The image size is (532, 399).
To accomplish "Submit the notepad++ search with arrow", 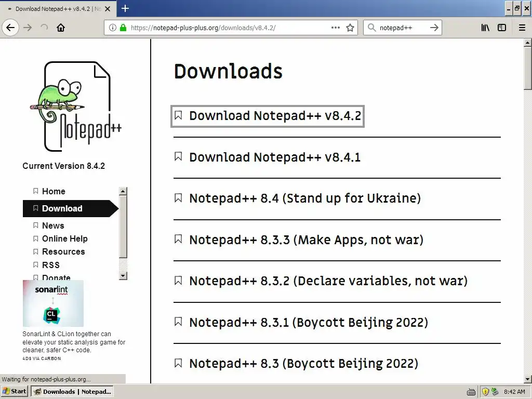I will (x=434, y=28).
